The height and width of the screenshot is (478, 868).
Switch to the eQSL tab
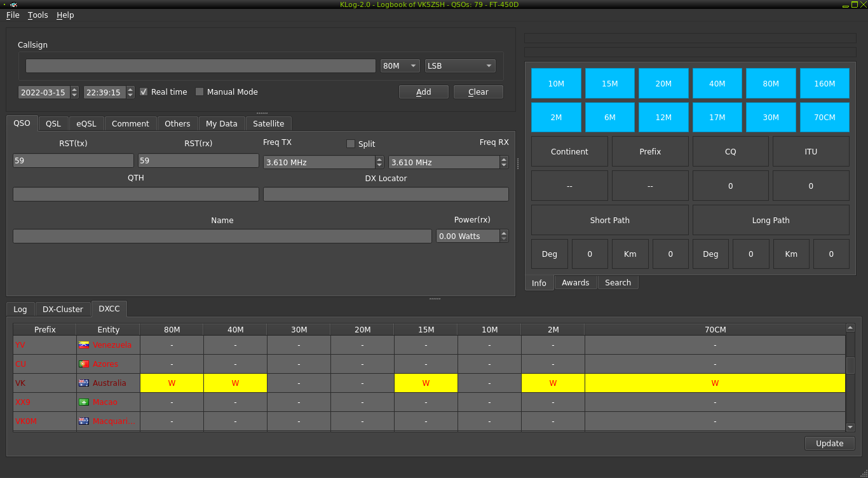coord(86,123)
